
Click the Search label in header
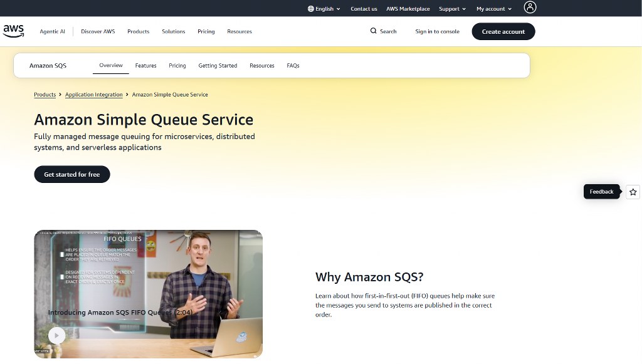point(388,31)
